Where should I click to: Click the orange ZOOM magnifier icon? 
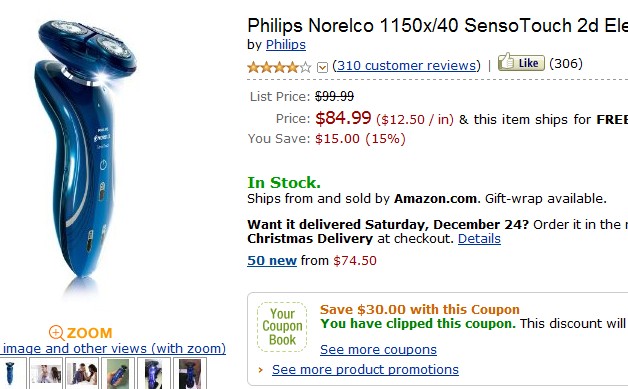tap(56, 333)
